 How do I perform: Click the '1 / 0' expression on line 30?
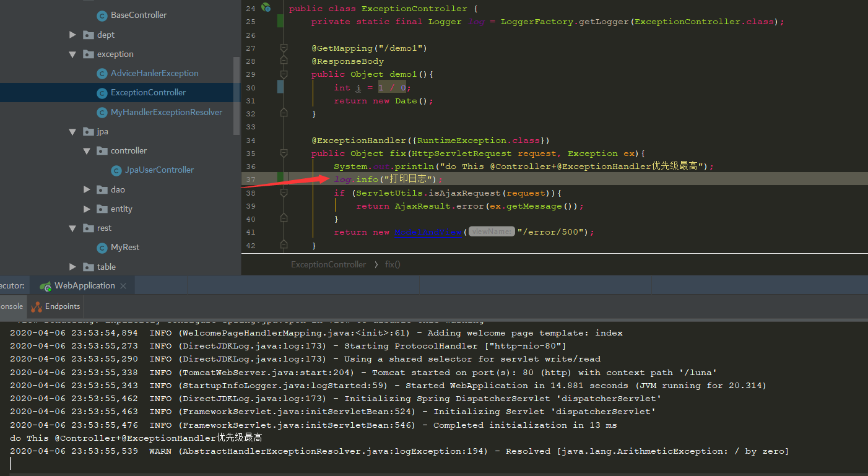(392, 87)
